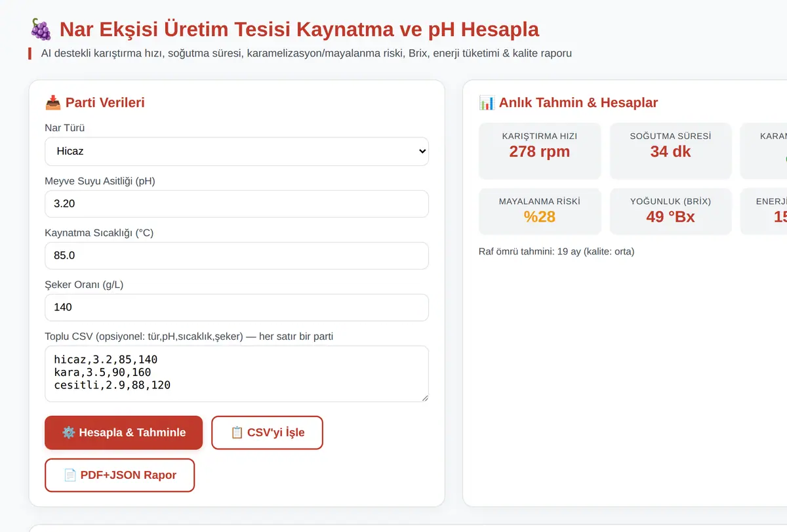The height and width of the screenshot is (532, 787).
Task: Focus the Kaynatma Sıcaklığı input with 85.0
Action: tap(237, 255)
